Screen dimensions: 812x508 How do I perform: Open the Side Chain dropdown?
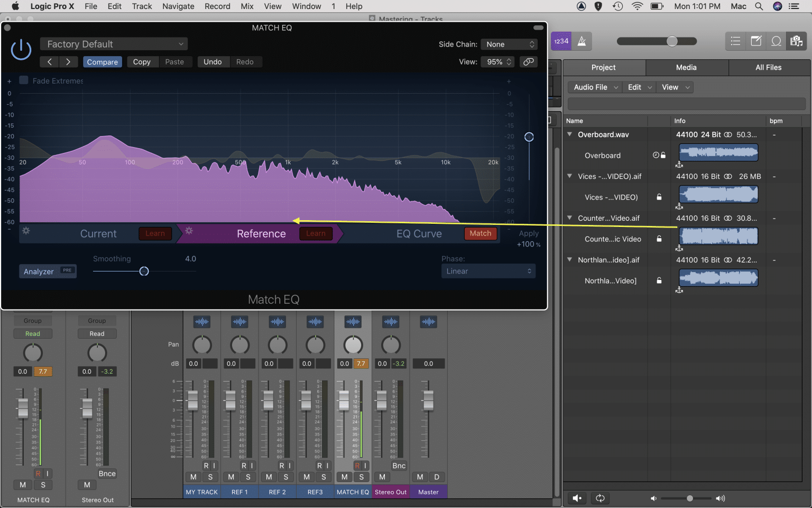(509, 44)
